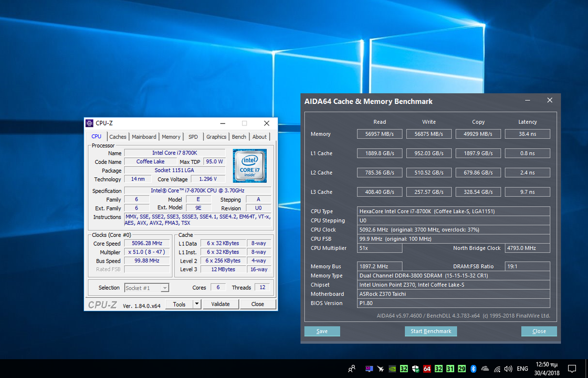Click the Memory Read value 56957 MB/s
Image resolution: width=588 pixels, height=378 pixels.
[380, 134]
